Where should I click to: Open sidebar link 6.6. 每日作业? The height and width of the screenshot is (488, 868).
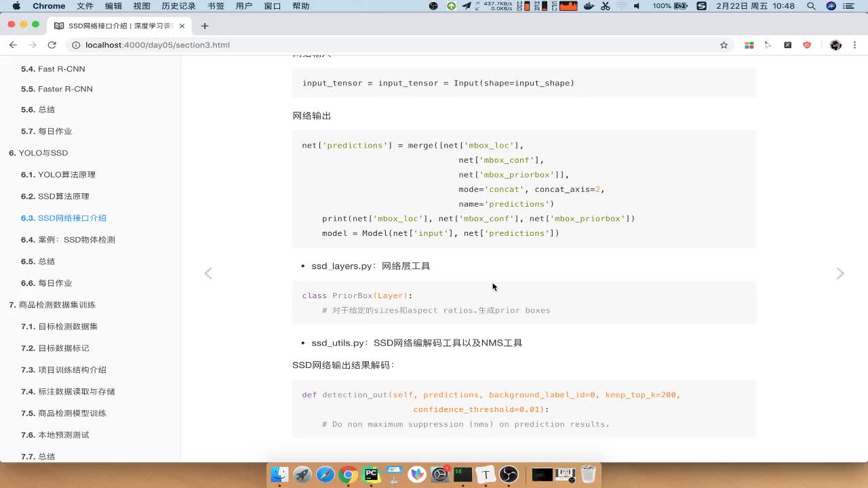46,283
